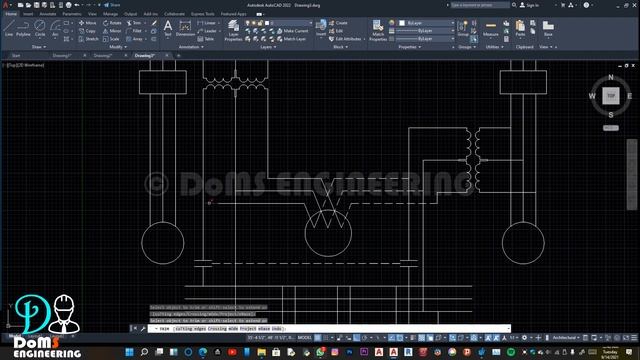Switch to the Start file tab
This screenshot has width=640, height=360.
click(16, 56)
